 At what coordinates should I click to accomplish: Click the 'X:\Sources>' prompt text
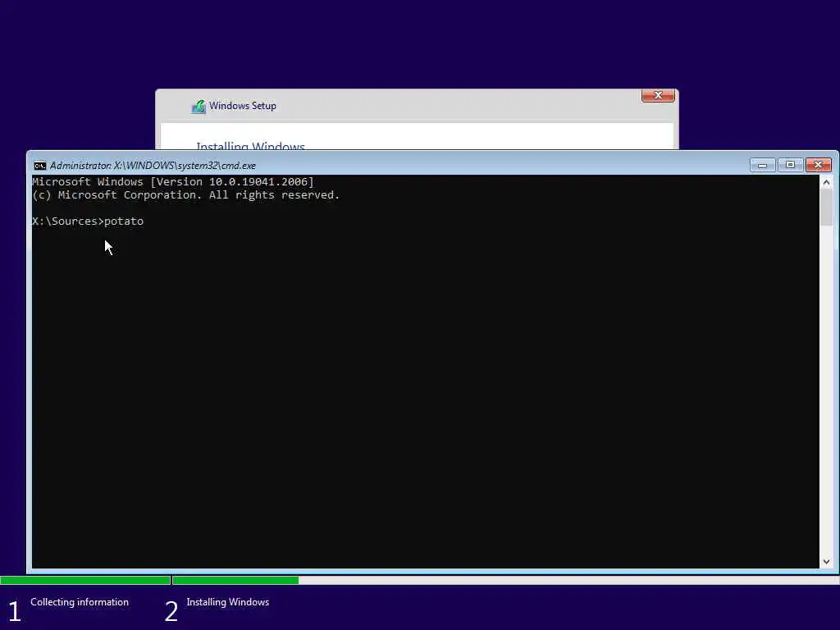(68, 221)
